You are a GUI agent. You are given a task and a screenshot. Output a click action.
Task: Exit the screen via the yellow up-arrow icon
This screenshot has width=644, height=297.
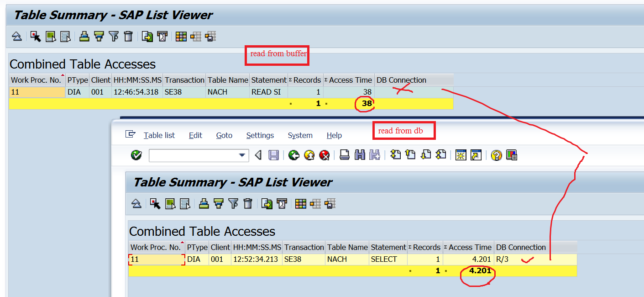(x=310, y=155)
